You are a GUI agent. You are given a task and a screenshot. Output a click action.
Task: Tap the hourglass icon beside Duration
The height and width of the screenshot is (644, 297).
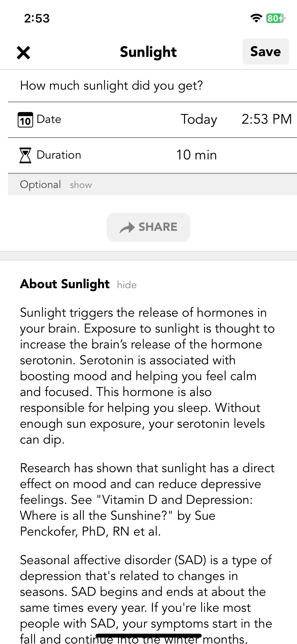tap(25, 155)
